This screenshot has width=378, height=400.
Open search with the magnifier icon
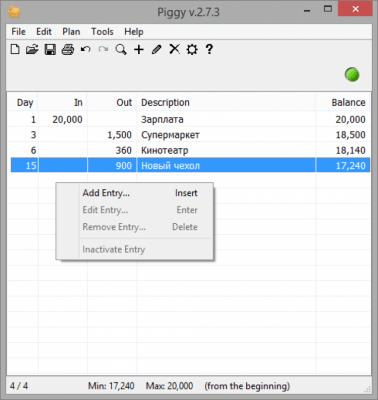pyautogui.click(x=121, y=50)
